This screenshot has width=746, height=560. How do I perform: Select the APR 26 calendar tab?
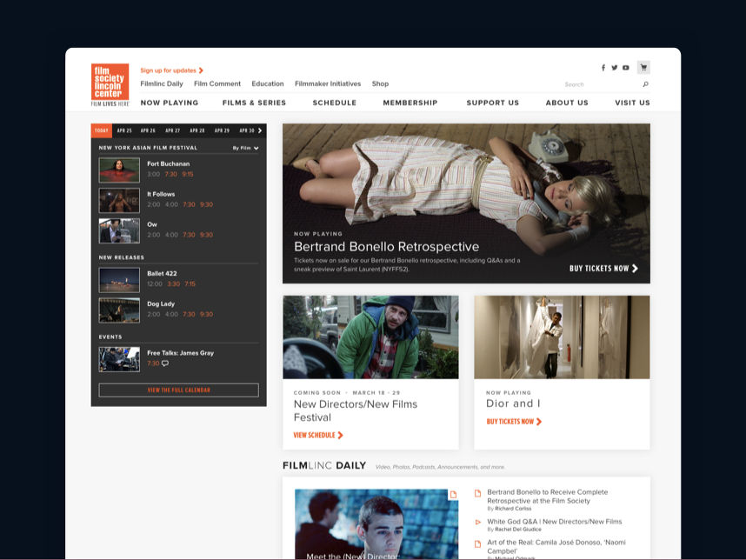pyautogui.click(x=148, y=130)
